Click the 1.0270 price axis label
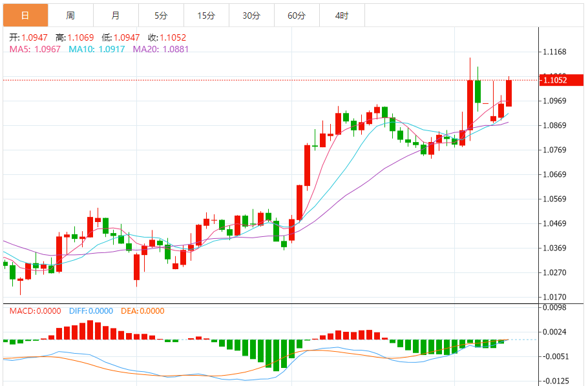The height and width of the screenshot is (386, 588). pos(554,273)
